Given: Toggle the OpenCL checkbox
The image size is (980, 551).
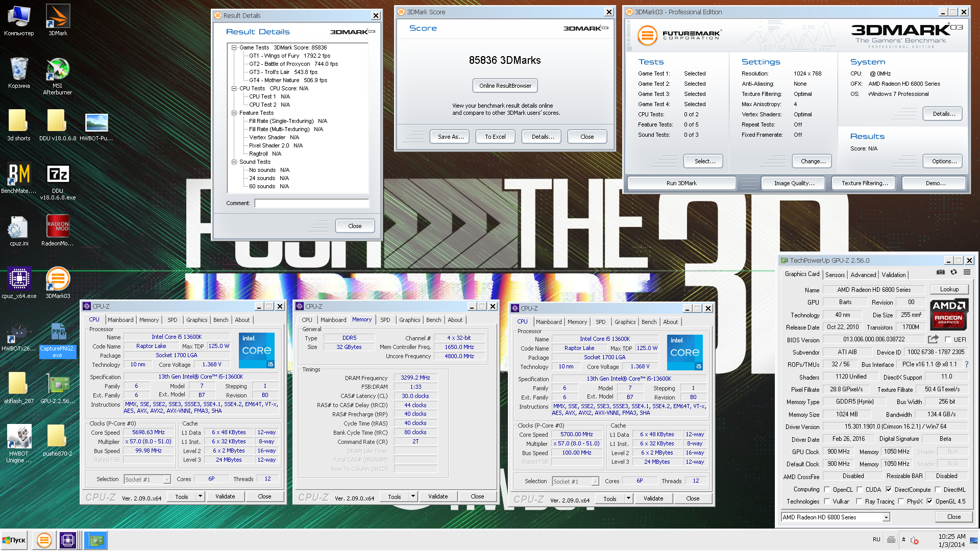Looking at the screenshot, I should tap(827, 489).
